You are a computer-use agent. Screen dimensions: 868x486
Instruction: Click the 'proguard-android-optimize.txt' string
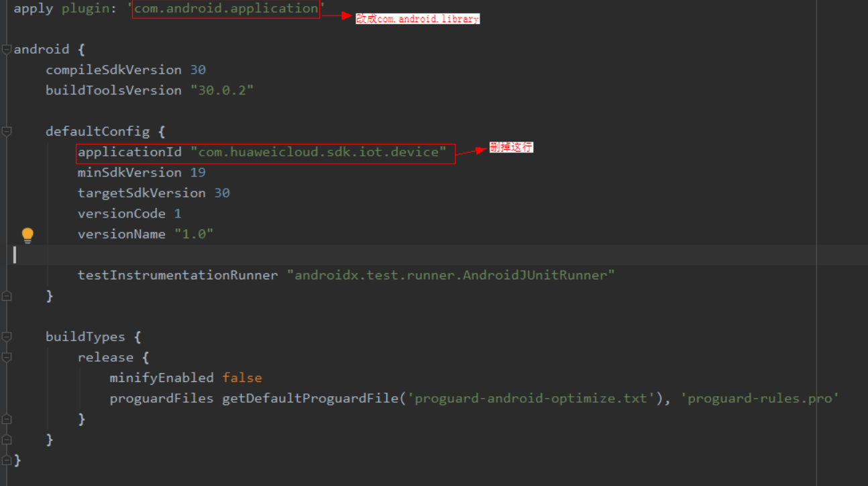point(531,399)
